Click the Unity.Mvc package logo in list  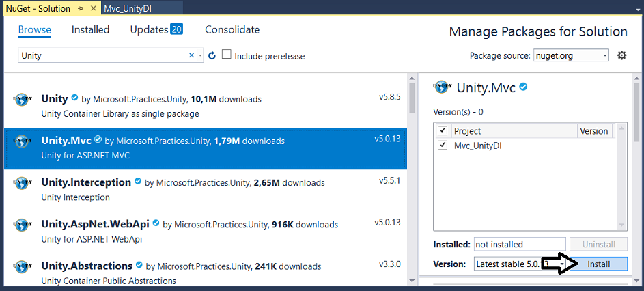tap(21, 141)
